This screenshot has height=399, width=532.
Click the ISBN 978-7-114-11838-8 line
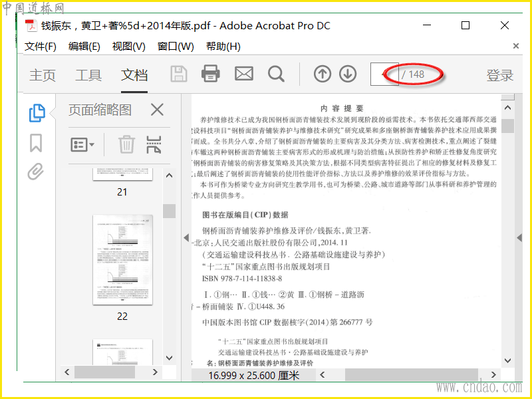(242, 279)
